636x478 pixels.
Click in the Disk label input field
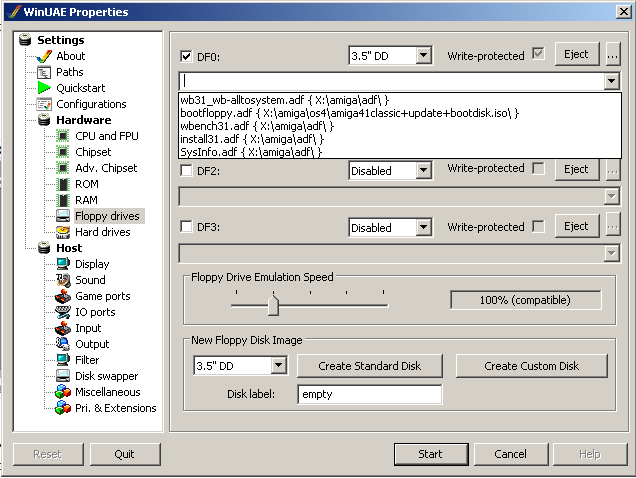tap(370, 394)
